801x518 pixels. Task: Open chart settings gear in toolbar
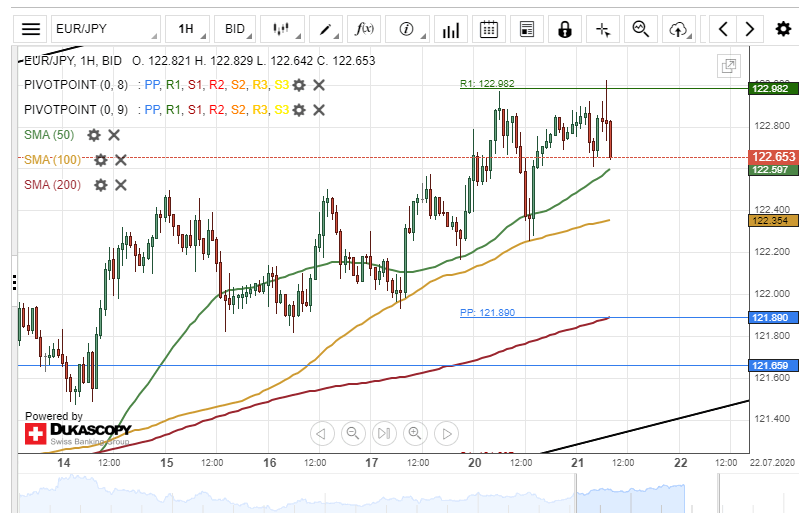coord(783,29)
